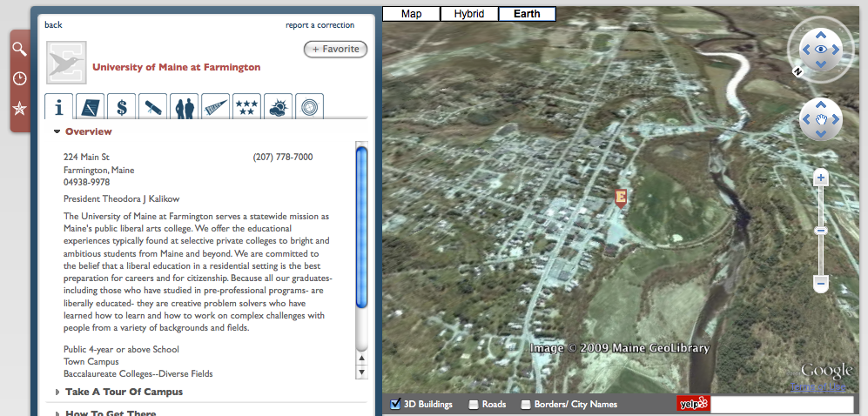
Task: Click the hand icon in move joystick
Action: point(822,119)
